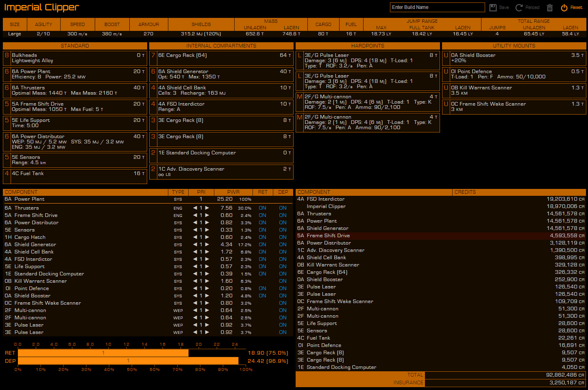Open the 1E Standard Docking Computer slot
Image resolution: width=588 pixels, height=390 pixels.
[x=221, y=156]
